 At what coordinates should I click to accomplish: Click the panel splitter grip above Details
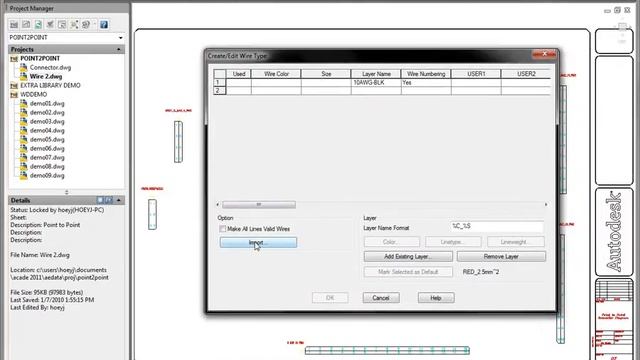(x=67, y=192)
